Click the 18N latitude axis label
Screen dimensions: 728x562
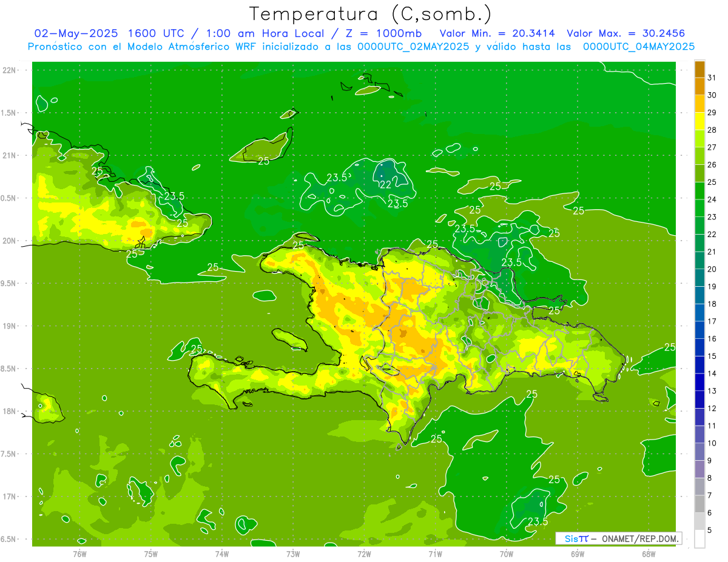pyautogui.click(x=9, y=411)
